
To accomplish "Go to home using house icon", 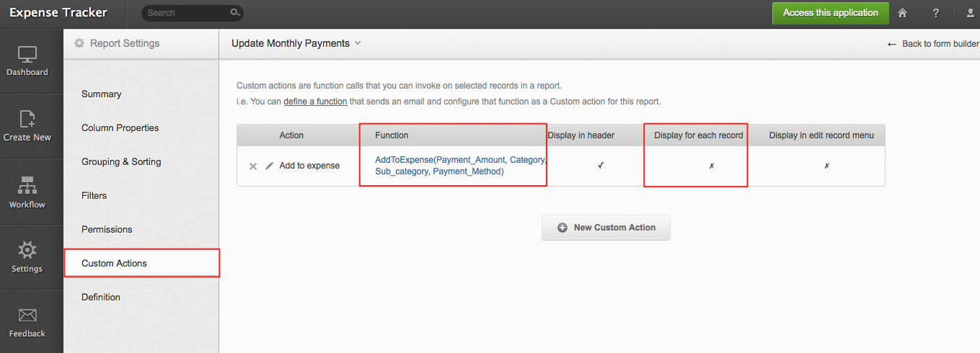I will [x=902, y=13].
